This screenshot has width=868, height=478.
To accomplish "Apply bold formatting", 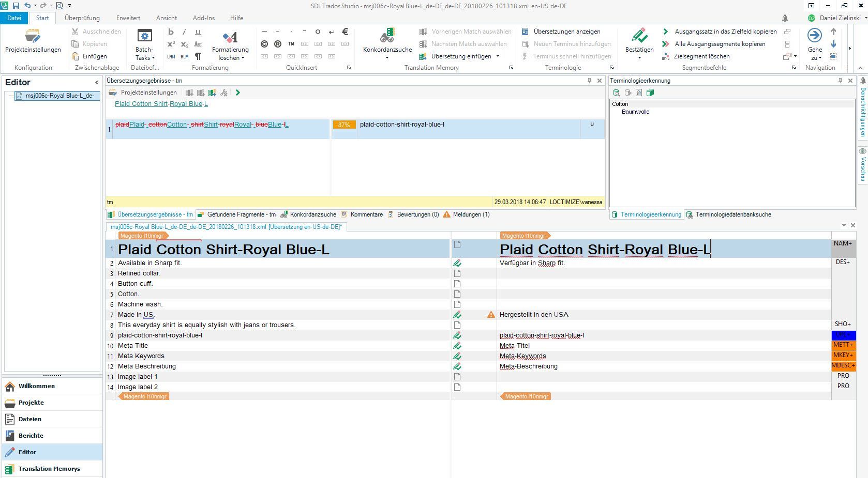I will pyautogui.click(x=171, y=32).
